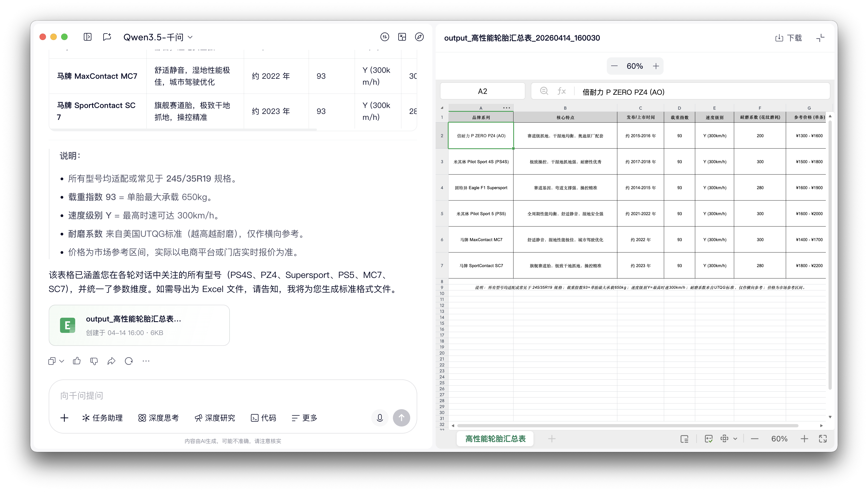Open the Qwen3.5-千问 model dropdown
The height and width of the screenshot is (492, 868).
(x=158, y=37)
